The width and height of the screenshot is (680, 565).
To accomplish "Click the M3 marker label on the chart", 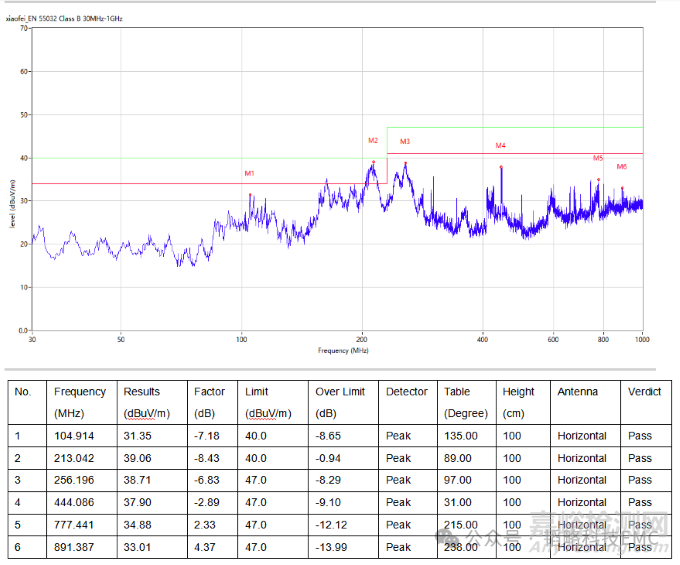I will [405, 142].
